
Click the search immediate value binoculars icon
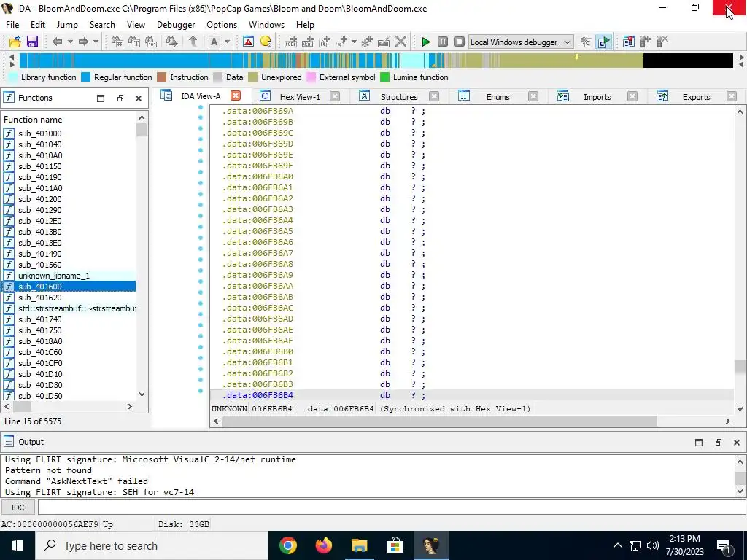point(117,42)
